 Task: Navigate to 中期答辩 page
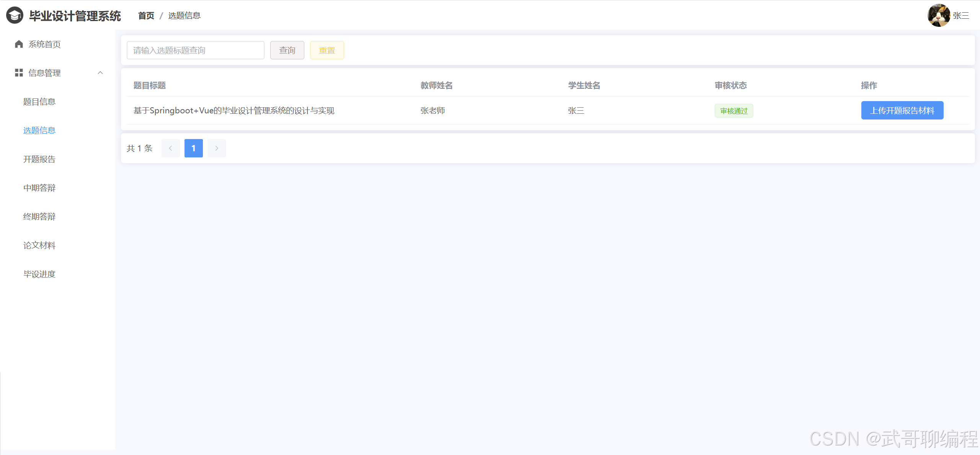click(x=39, y=188)
